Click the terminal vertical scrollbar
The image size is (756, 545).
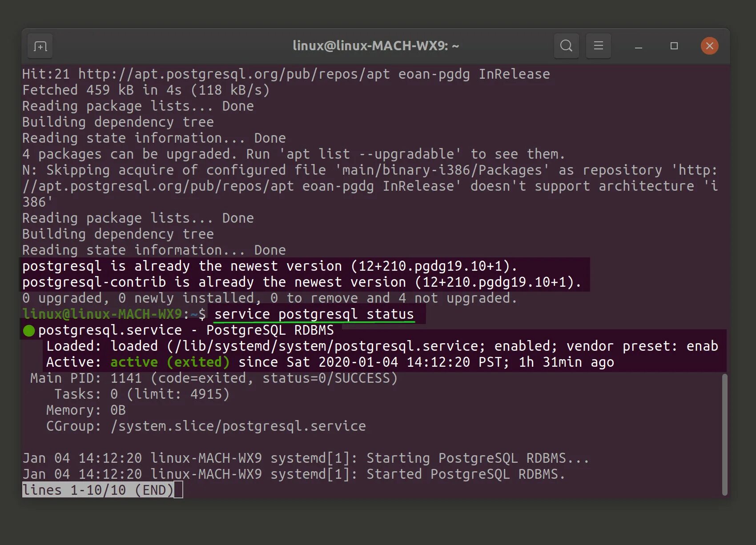pos(724,434)
